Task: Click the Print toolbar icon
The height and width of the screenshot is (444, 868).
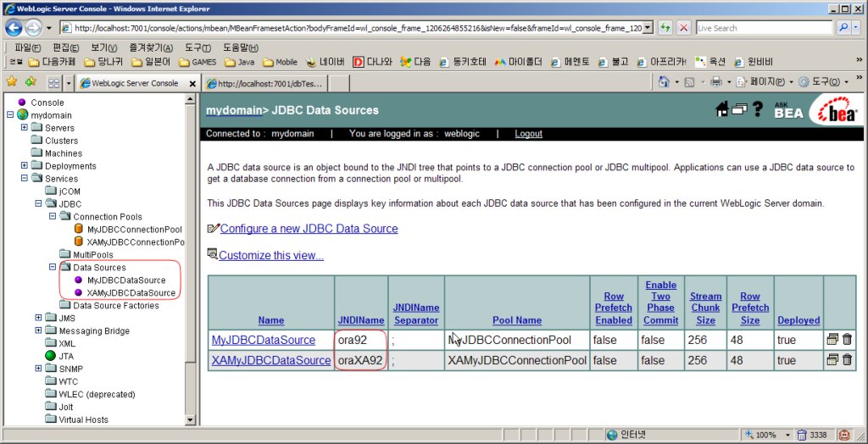Action: [x=715, y=82]
